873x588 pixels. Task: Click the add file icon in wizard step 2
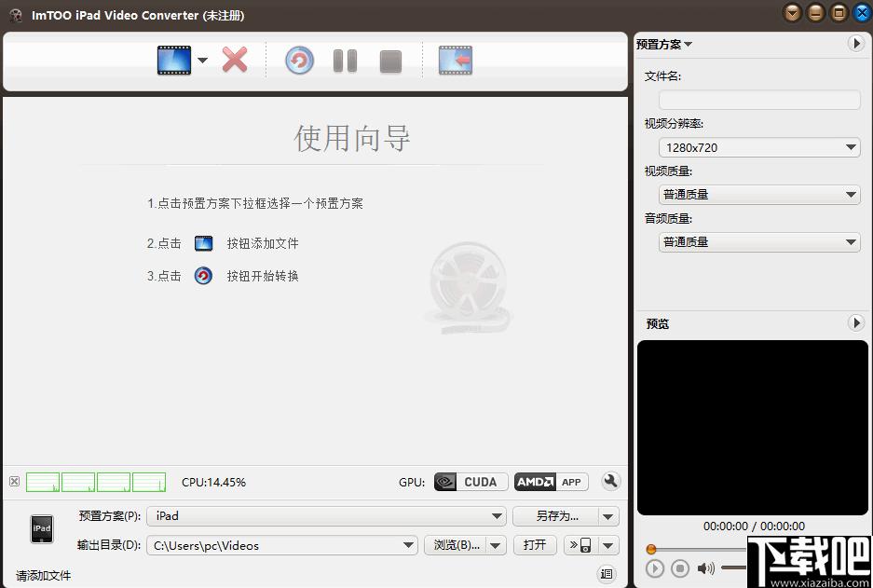click(x=204, y=243)
